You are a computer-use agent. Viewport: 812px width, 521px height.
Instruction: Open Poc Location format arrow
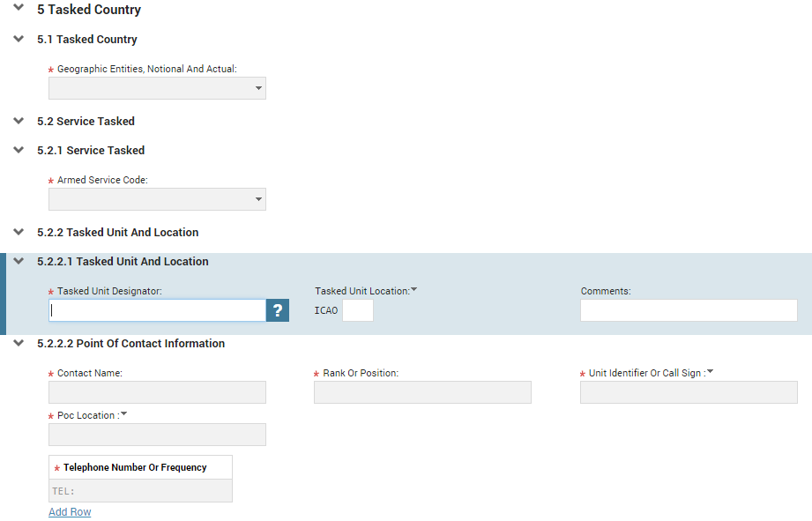(123, 413)
